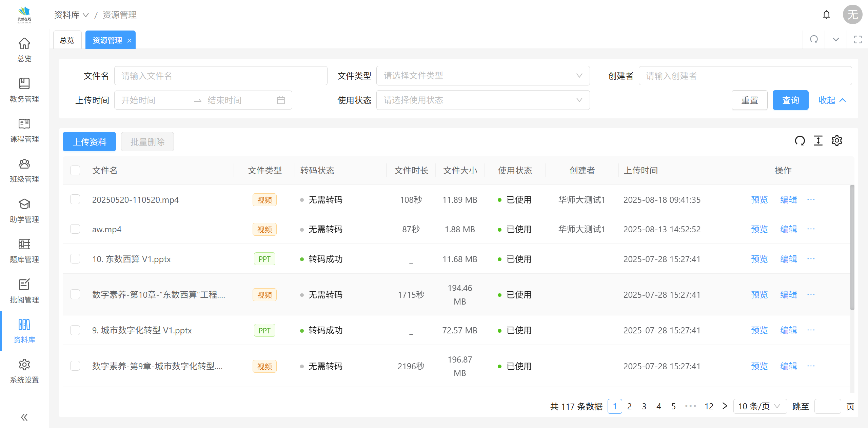Image resolution: width=868 pixels, height=428 pixels.
Task: Collapse the sidebar with double chevron
Action: click(24, 417)
